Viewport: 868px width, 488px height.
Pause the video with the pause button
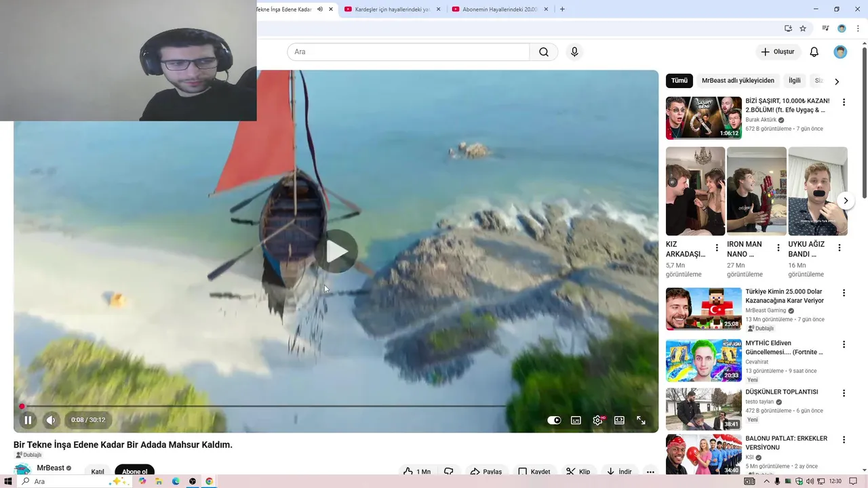(x=28, y=420)
